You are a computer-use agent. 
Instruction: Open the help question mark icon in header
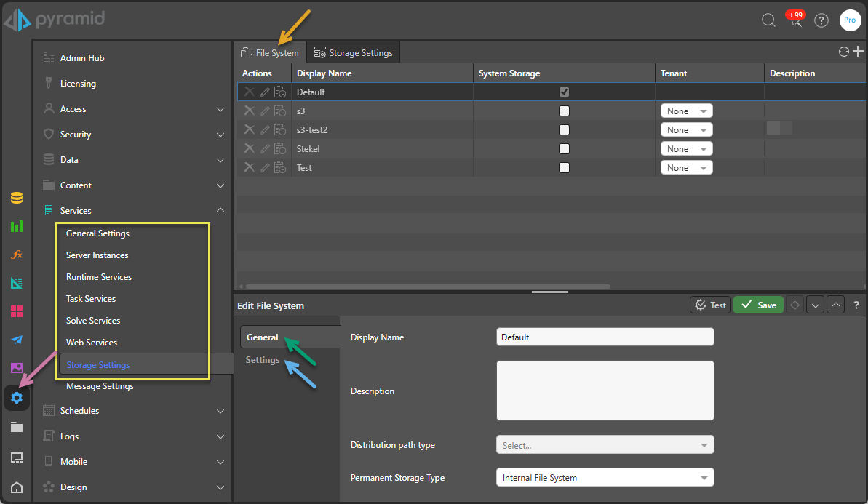[821, 20]
